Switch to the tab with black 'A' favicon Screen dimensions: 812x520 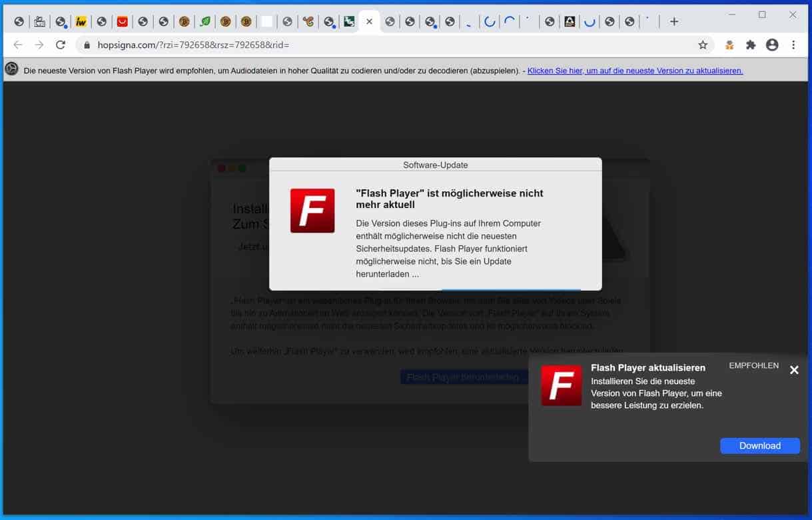coord(570,22)
